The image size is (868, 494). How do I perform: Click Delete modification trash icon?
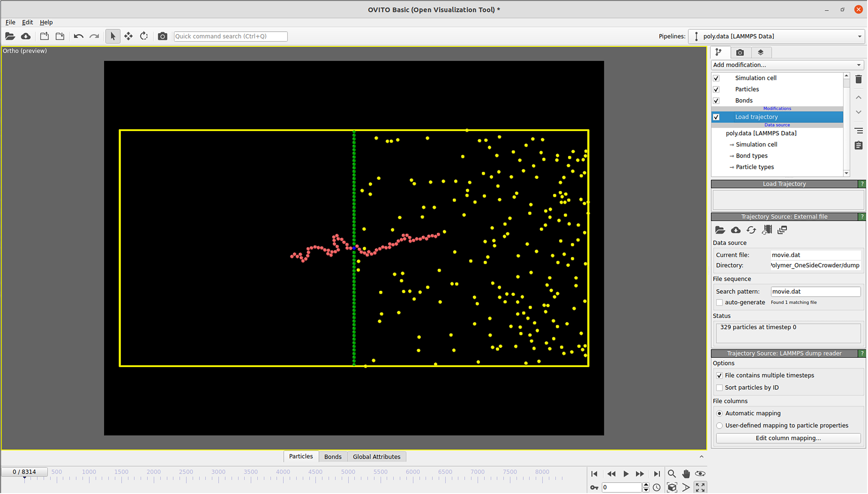tap(858, 80)
